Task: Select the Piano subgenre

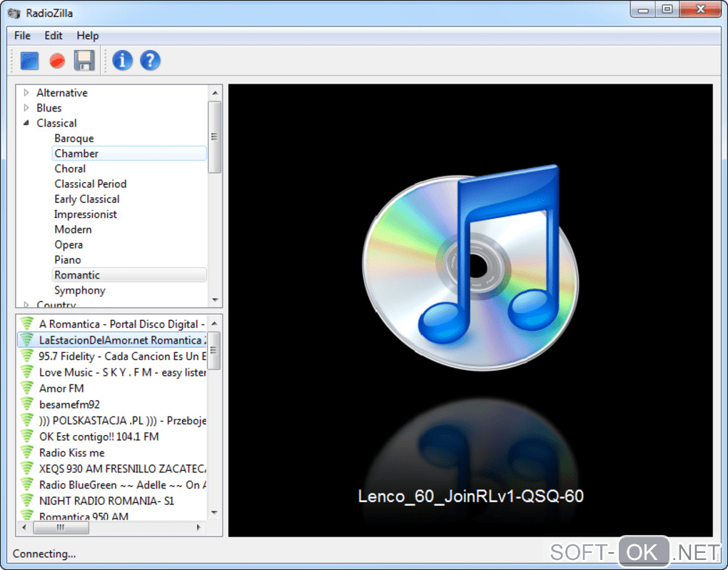Action: point(68,260)
